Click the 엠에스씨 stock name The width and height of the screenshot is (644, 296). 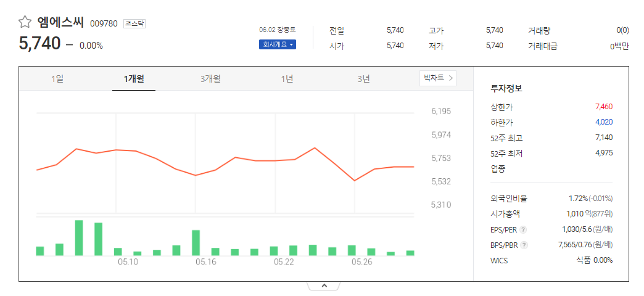(x=60, y=22)
